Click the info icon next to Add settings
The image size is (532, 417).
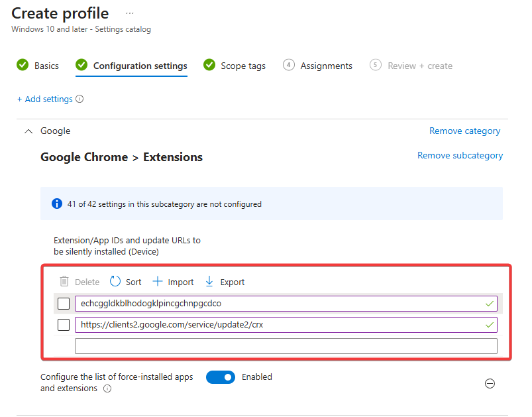tap(80, 99)
